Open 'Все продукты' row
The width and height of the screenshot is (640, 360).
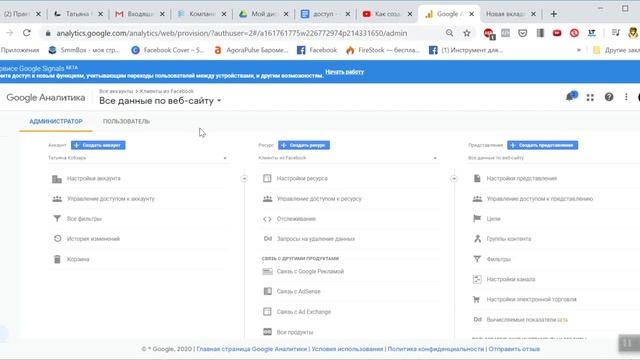click(349, 332)
